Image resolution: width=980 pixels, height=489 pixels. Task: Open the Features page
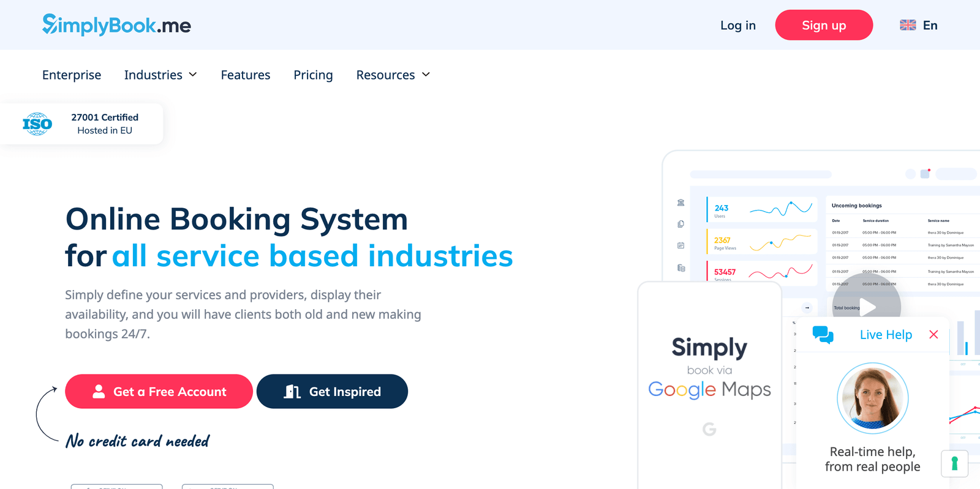coord(246,75)
